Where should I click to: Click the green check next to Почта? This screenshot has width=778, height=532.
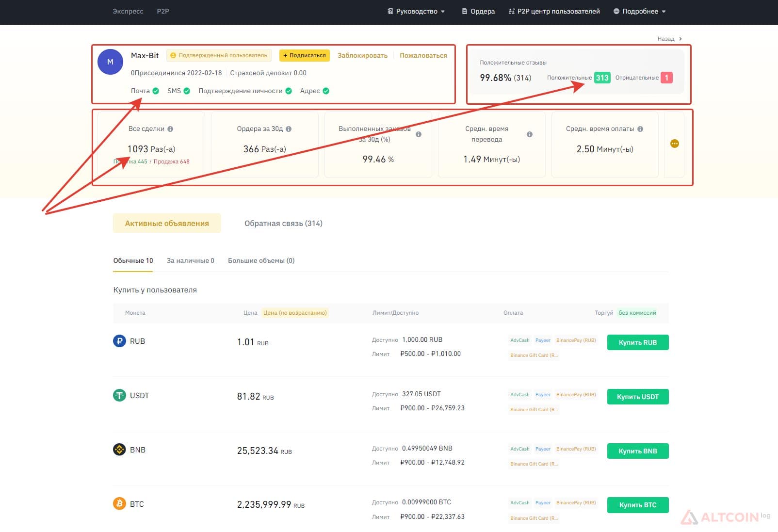(x=156, y=91)
